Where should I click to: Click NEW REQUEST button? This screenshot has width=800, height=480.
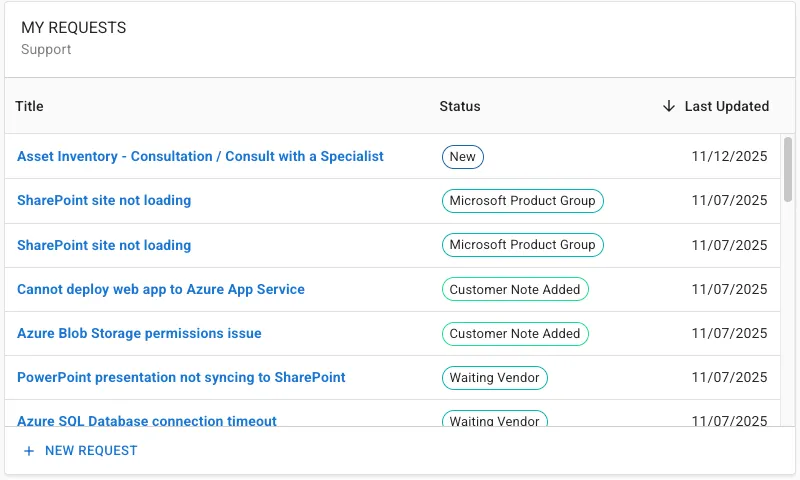[x=81, y=451]
